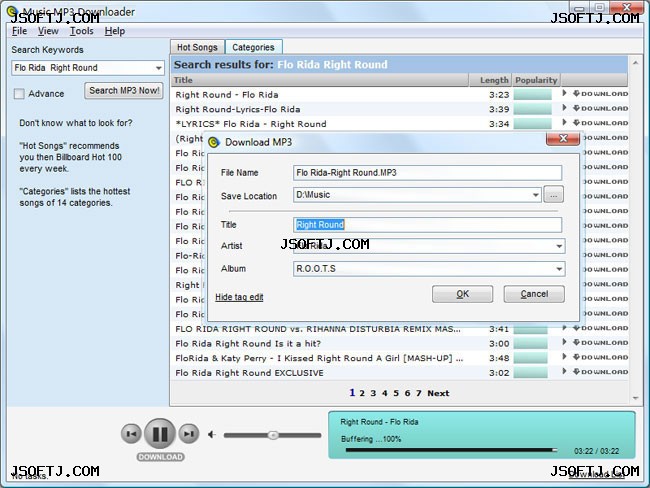Download *LYRICS* Flo Rida - Right Round row
The width and height of the screenshot is (650, 488).
point(601,123)
